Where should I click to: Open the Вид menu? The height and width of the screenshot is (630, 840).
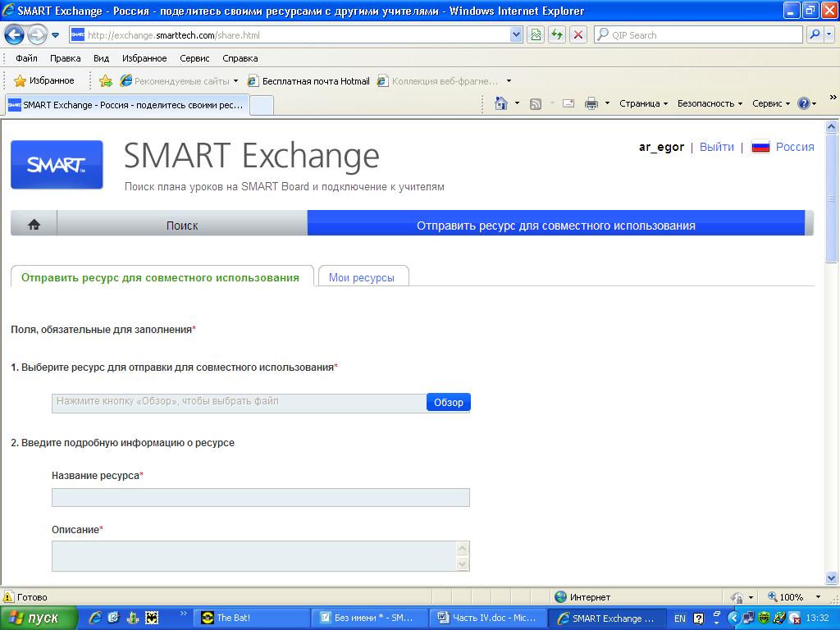[101, 58]
